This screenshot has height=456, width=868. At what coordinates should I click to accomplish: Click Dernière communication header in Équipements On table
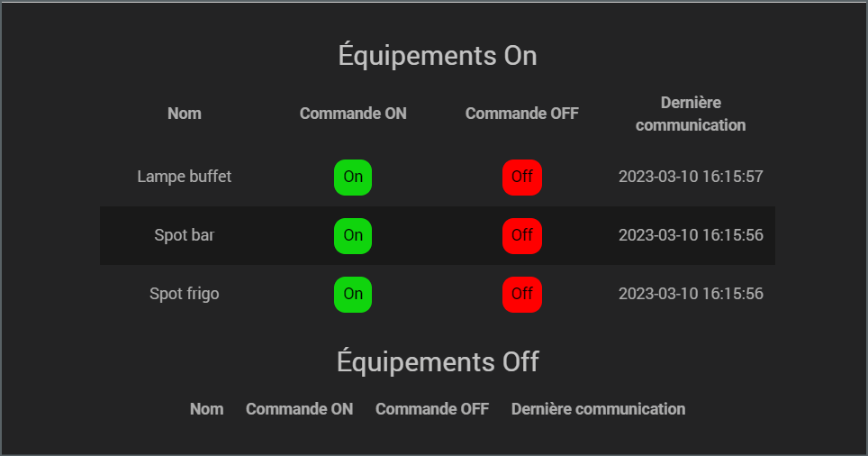click(691, 114)
